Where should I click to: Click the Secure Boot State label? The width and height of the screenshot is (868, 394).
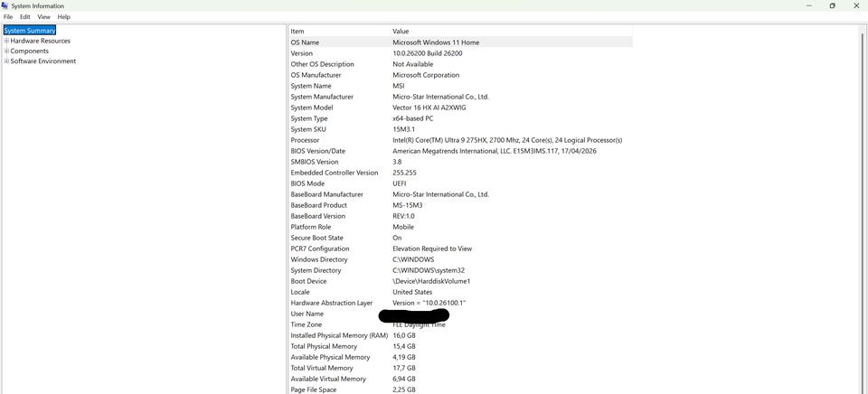click(317, 238)
